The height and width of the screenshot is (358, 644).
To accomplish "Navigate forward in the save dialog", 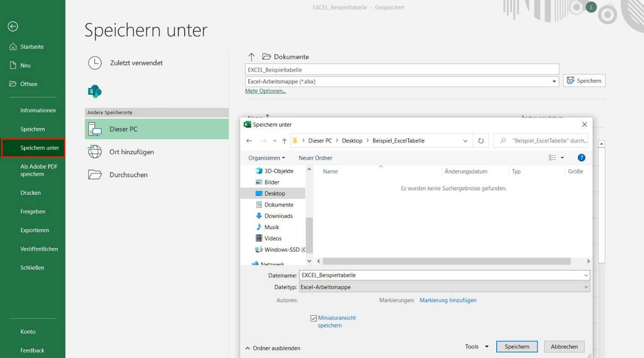I will coord(264,141).
